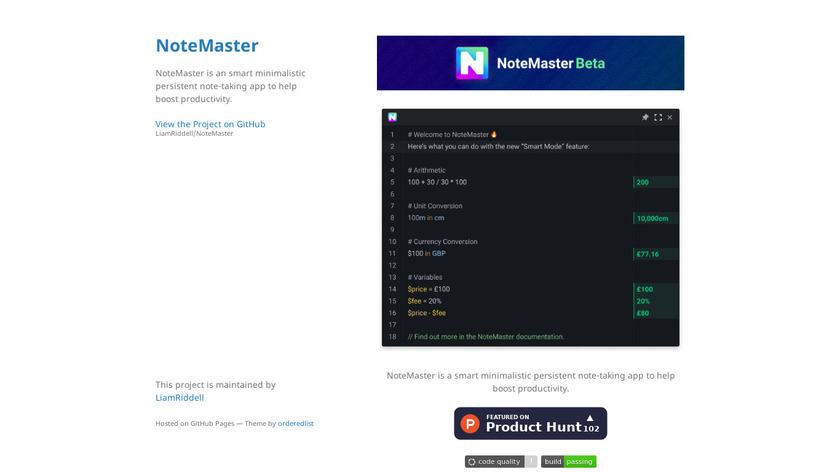
Task: Click the 'LiamRiddell/NoteMaster' repository text
Action: click(x=194, y=133)
